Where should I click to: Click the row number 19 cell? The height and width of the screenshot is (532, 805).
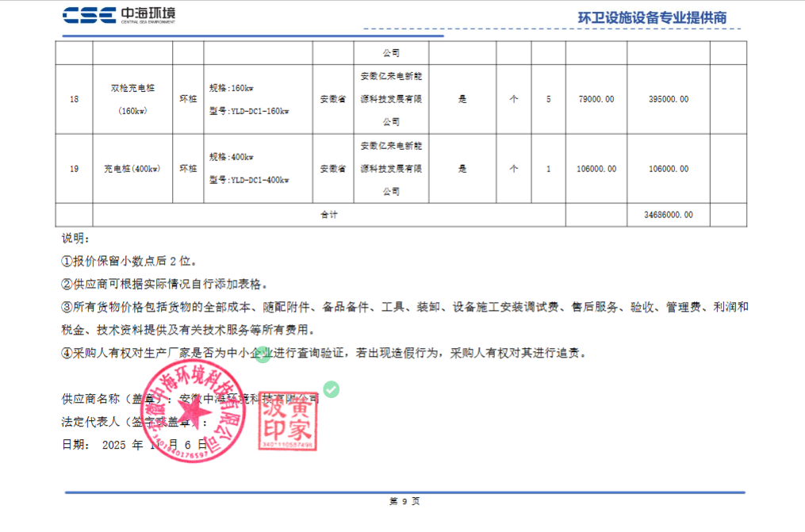click(74, 169)
